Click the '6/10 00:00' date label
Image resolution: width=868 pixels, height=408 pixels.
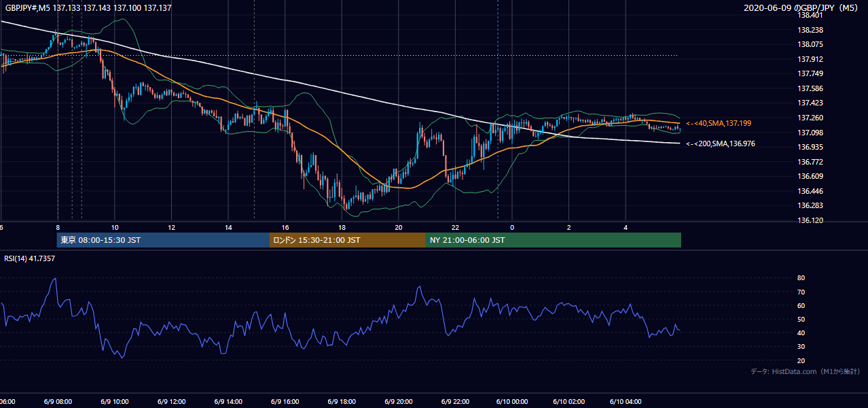click(x=512, y=402)
